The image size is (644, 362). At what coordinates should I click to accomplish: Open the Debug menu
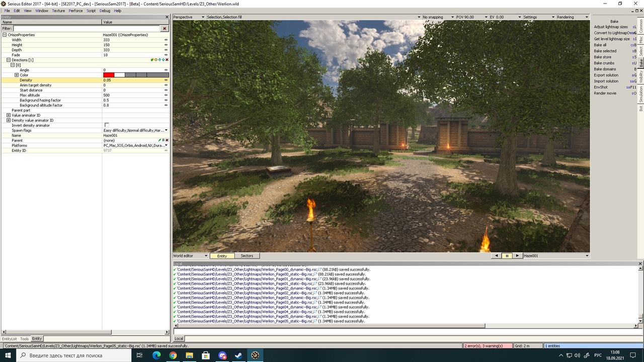105,11
